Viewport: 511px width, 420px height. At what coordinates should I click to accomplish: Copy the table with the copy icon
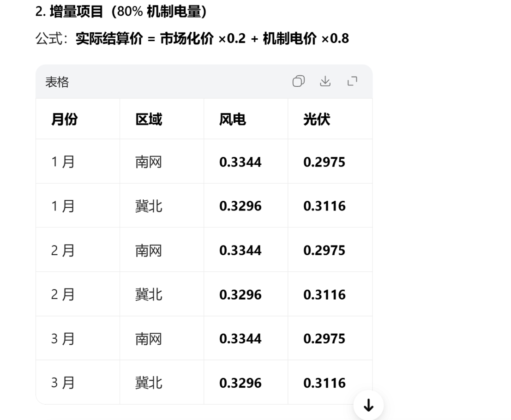(299, 82)
